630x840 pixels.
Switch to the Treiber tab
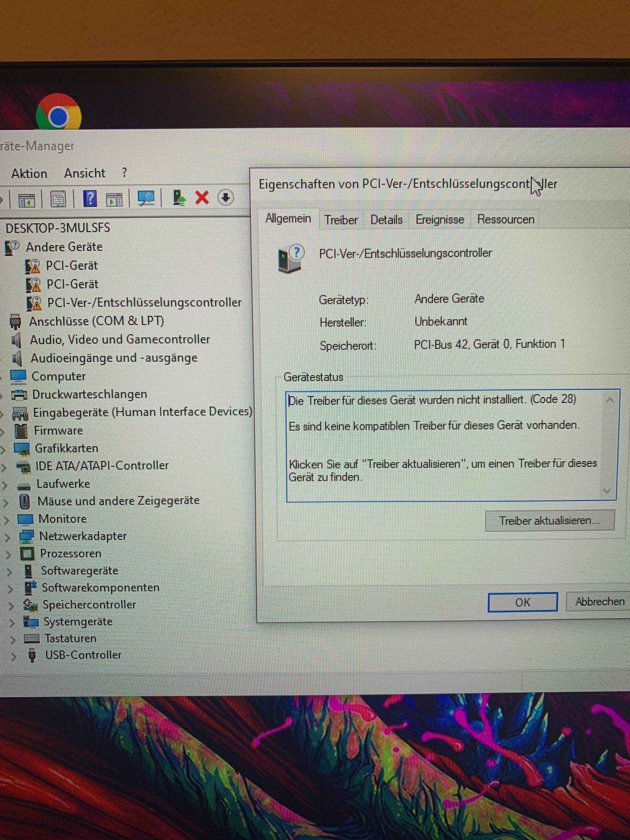coord(341,220)
